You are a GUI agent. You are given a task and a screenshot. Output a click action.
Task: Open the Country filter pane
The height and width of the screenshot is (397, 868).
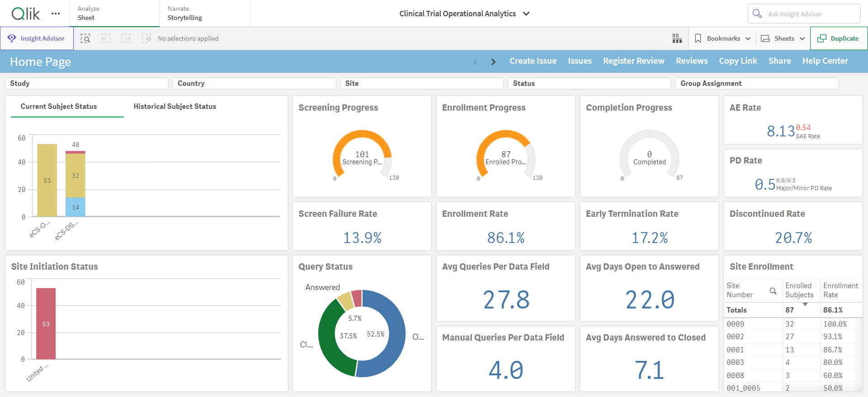tap(254, 84)
